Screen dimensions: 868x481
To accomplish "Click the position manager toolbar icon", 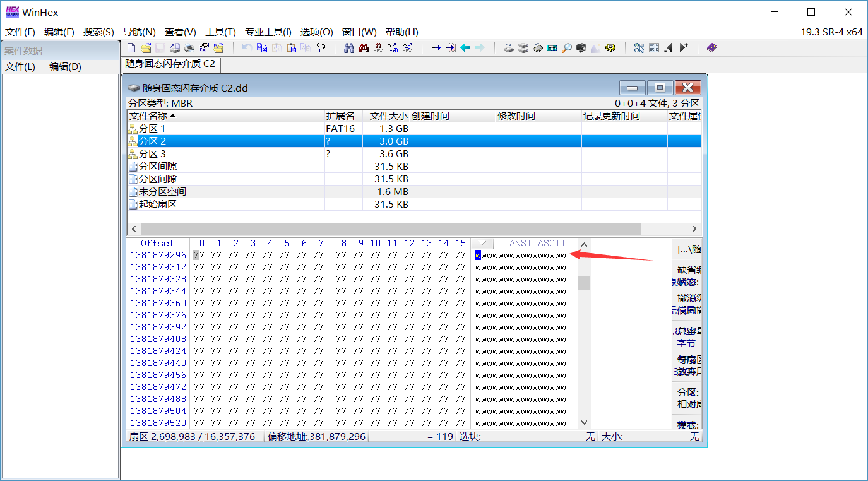I will click(639, 47).
